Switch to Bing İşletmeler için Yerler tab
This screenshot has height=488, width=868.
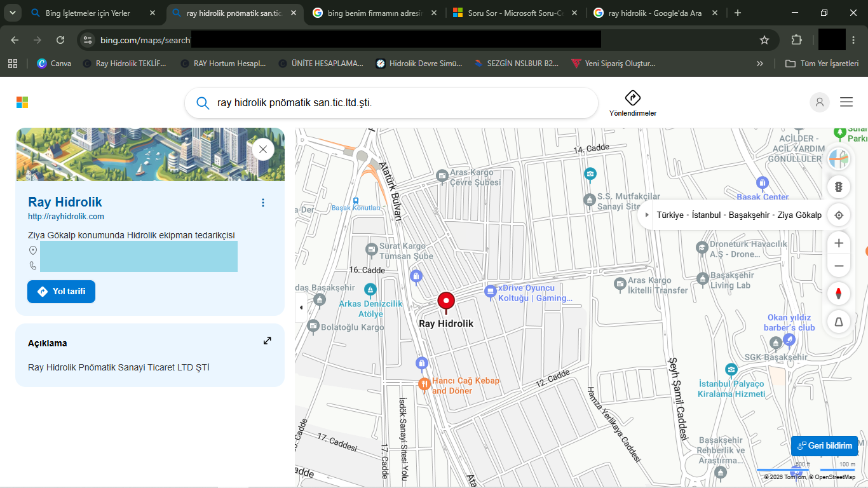(93, 13)
